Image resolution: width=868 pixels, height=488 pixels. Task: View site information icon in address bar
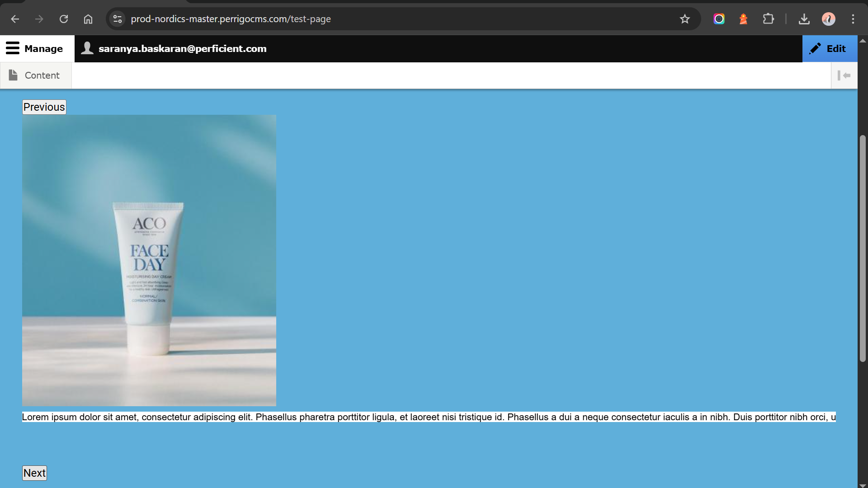coord(118,19)
